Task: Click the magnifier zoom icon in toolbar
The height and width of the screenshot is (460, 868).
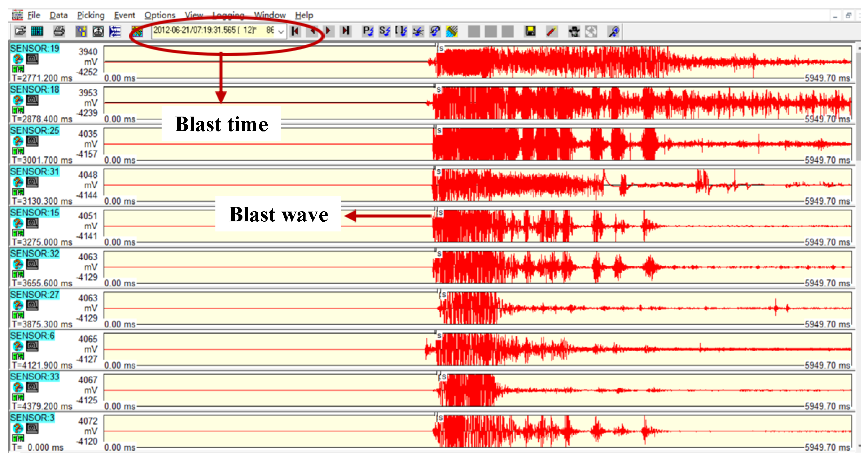Action: click(614, 31)
